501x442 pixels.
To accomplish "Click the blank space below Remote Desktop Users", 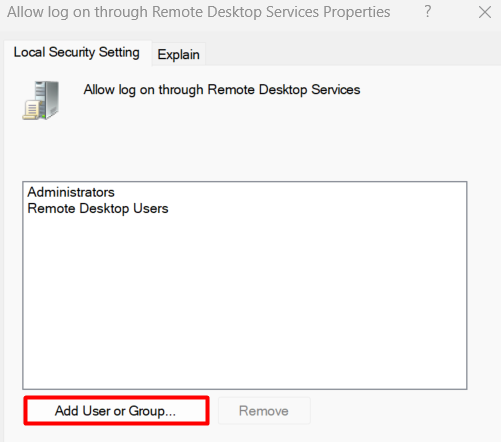I will pos(245,300).
